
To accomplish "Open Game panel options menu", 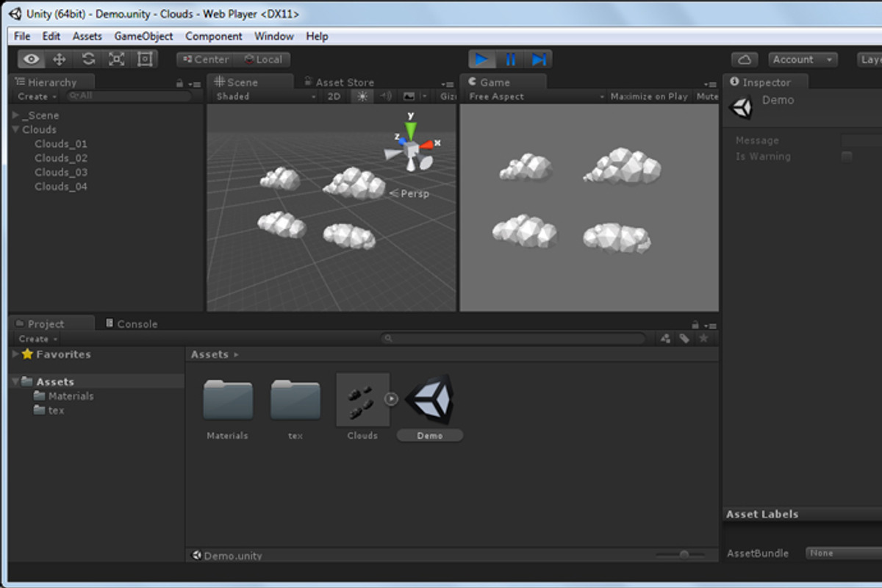I will pyautogui.click(x=710, y=85).
